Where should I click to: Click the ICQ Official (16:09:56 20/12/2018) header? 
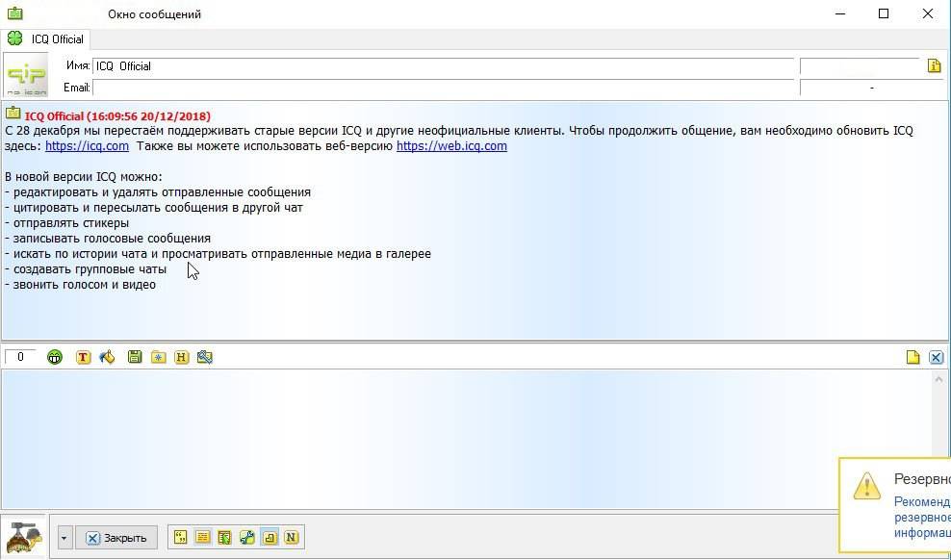click(117, 115)
